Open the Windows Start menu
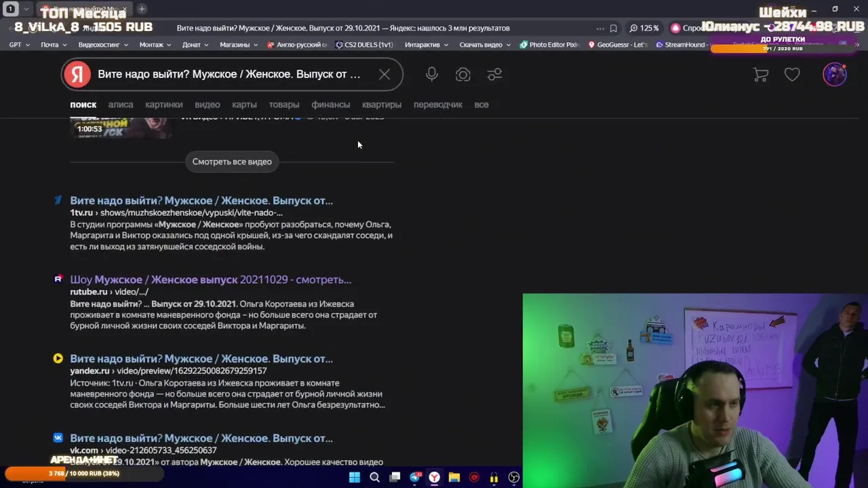868x488 pixels. click(355, 478)
